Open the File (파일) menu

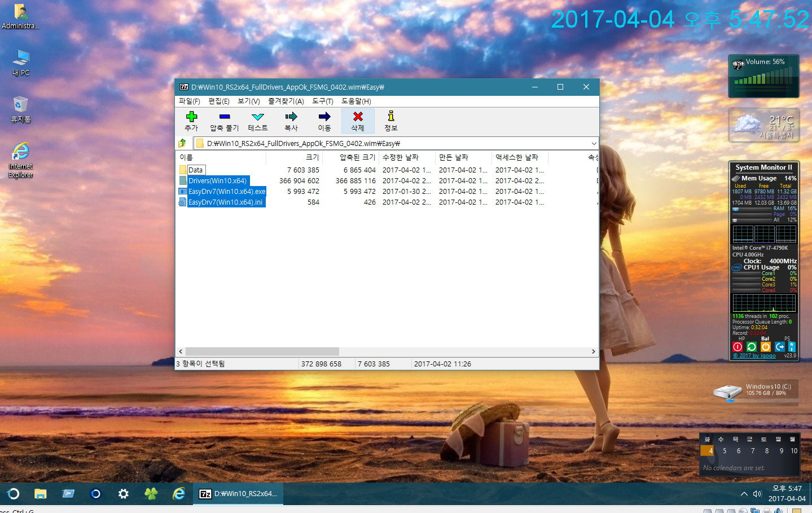(190, 101)
